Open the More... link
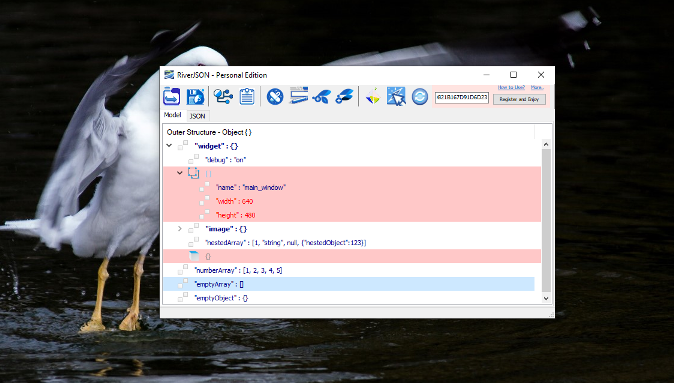The height and width of the screenshot is (383, 674). pos(537,87)
